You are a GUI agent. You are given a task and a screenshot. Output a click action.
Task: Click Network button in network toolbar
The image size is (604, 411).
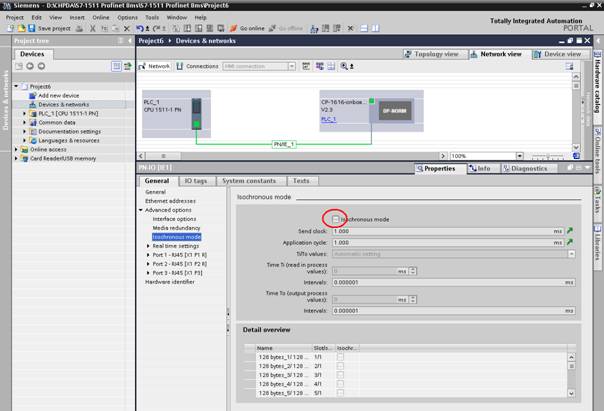[157, 66]
